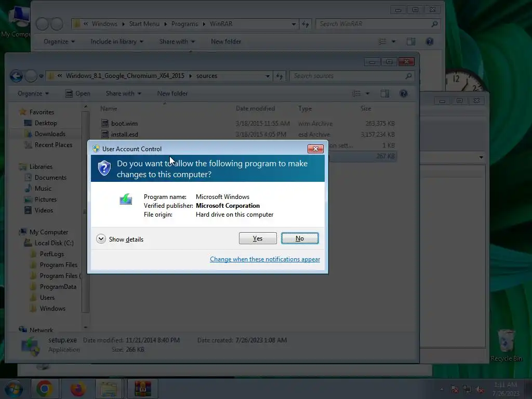Select boot.wim file in sources window
This screenshot has width=532, height=399.
pyautogui.click(x=124, y=124)
